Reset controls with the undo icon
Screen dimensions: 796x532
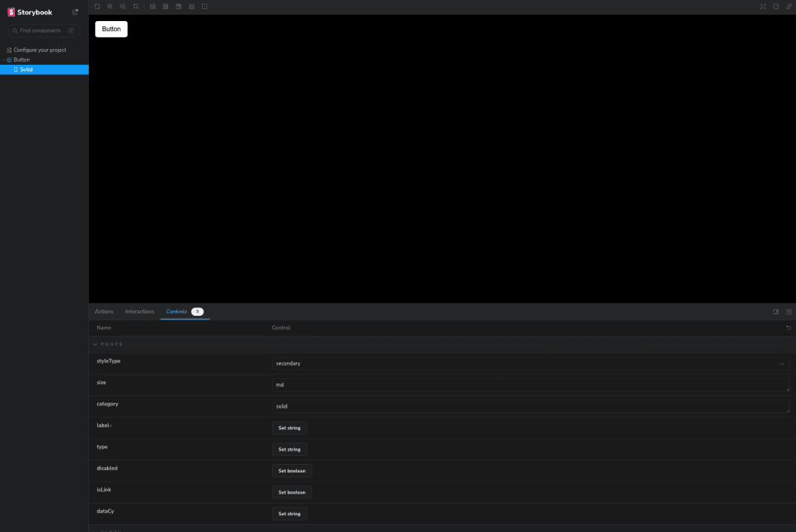click(788, 328)
